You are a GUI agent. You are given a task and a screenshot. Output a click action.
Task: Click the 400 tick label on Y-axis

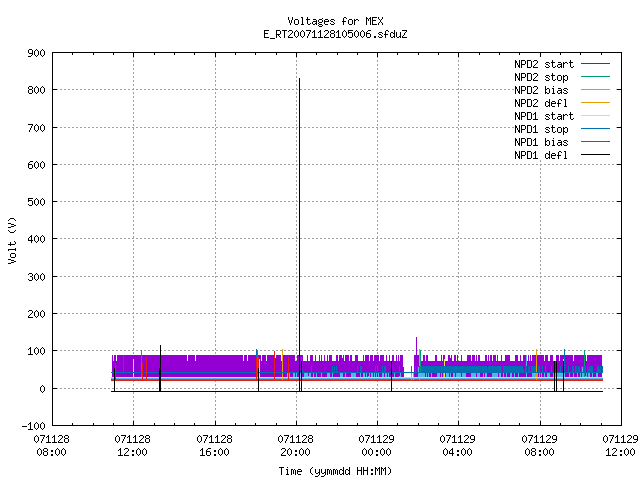point(36,240)
